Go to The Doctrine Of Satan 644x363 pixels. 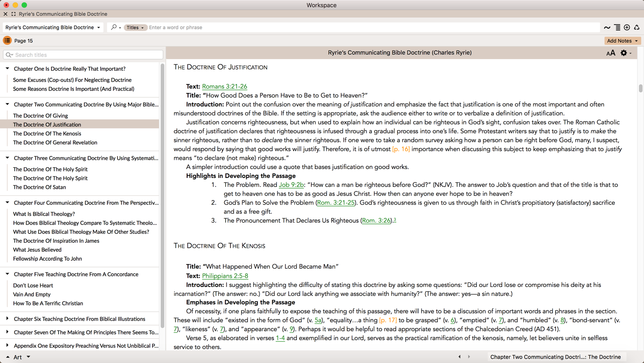point(39,187)
